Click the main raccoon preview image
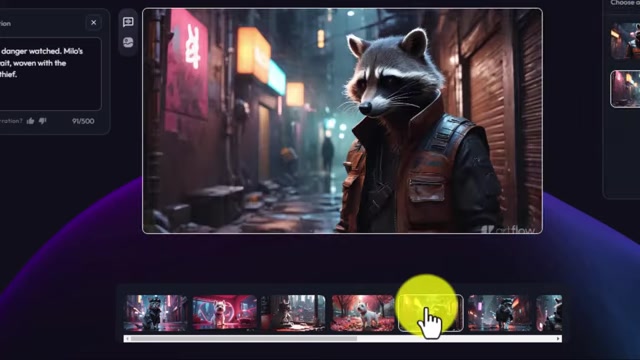Viewport: 640px width, 360px height. (342, 121)
